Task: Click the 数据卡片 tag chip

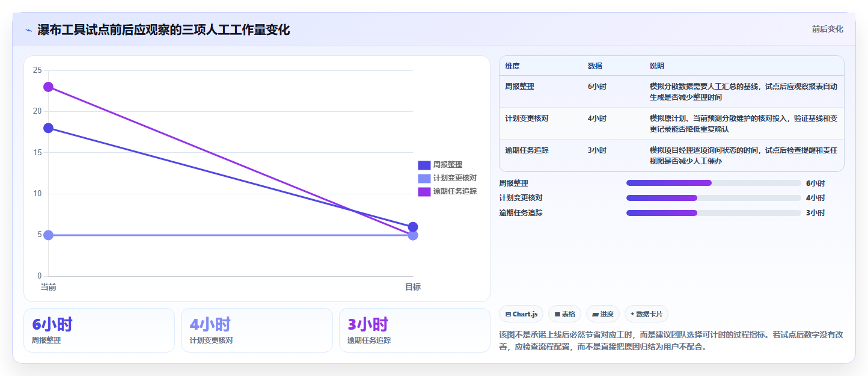Action: pyautogui.click(x=646, y=314)
